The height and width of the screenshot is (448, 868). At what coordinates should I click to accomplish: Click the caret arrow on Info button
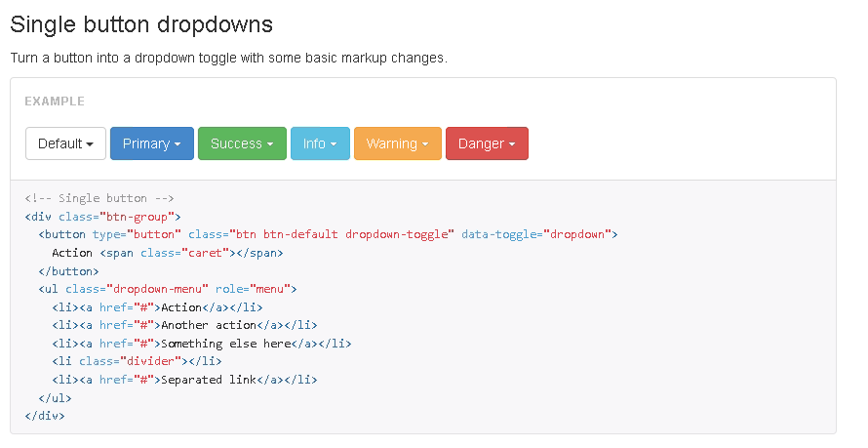pyautogui.click(x=334, y=144)
